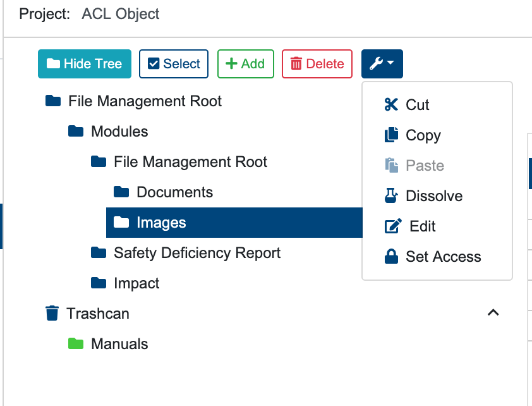The width and height of the screenshot is (532, 406).
Task: Click the green Add button
Action: (x=246, y=64)
